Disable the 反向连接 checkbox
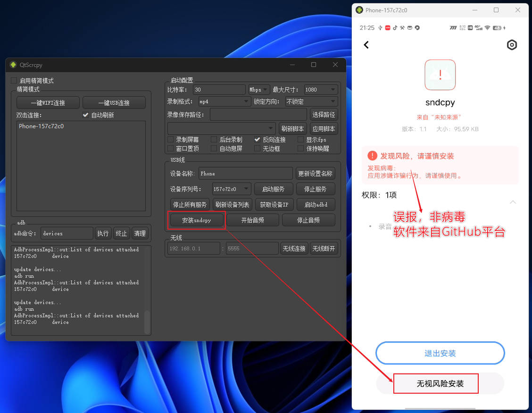 [x=258, y=140]
